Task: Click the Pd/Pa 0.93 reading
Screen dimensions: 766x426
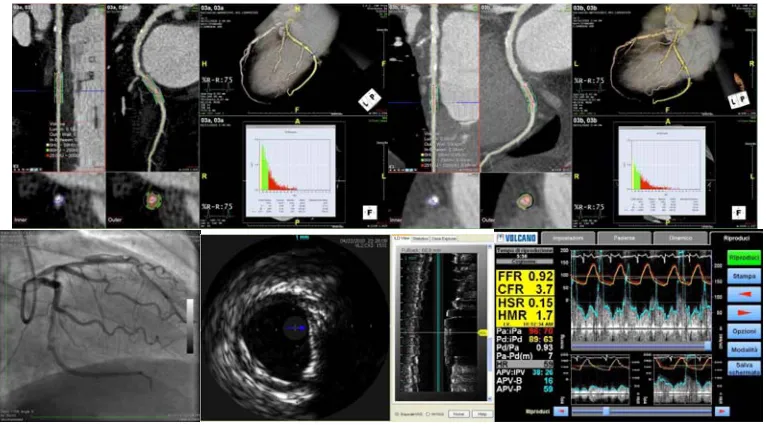Action: tap(525, 347)
